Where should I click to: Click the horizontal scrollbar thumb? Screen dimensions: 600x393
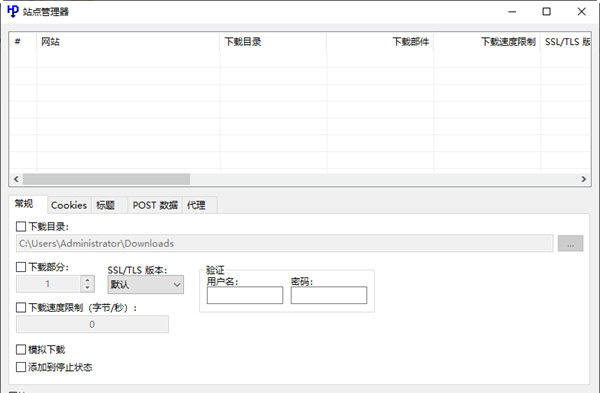pos(106,179)
